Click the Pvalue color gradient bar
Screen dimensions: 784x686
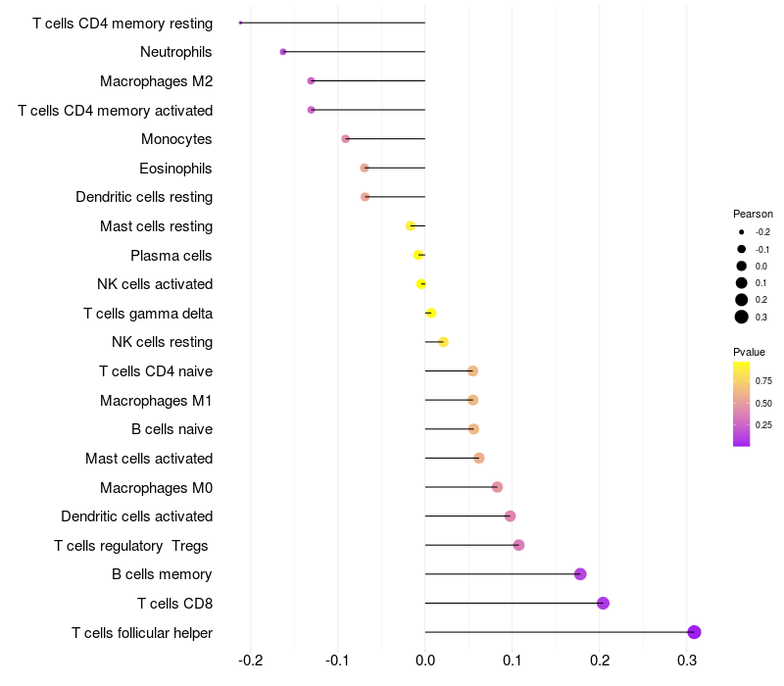tap(742, 404)
